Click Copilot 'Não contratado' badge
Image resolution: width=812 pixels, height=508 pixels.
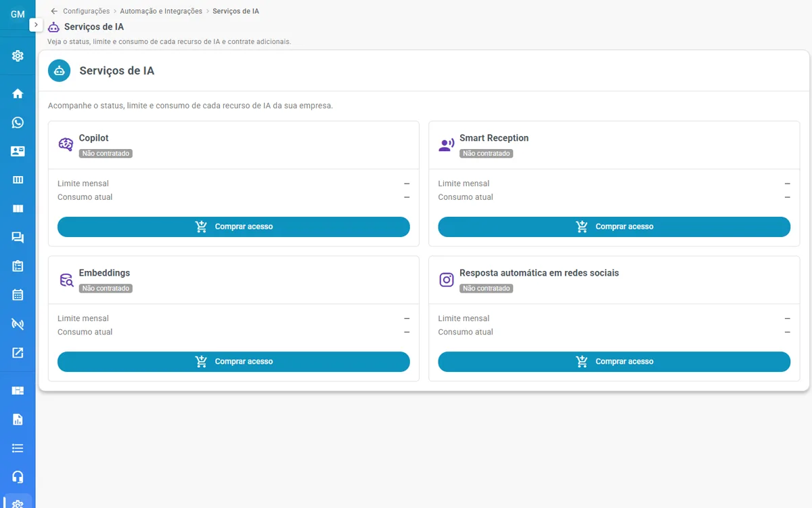click(106, 154)
